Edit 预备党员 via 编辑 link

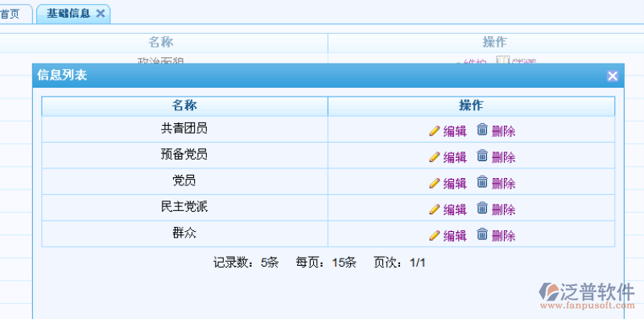point(455,157)
